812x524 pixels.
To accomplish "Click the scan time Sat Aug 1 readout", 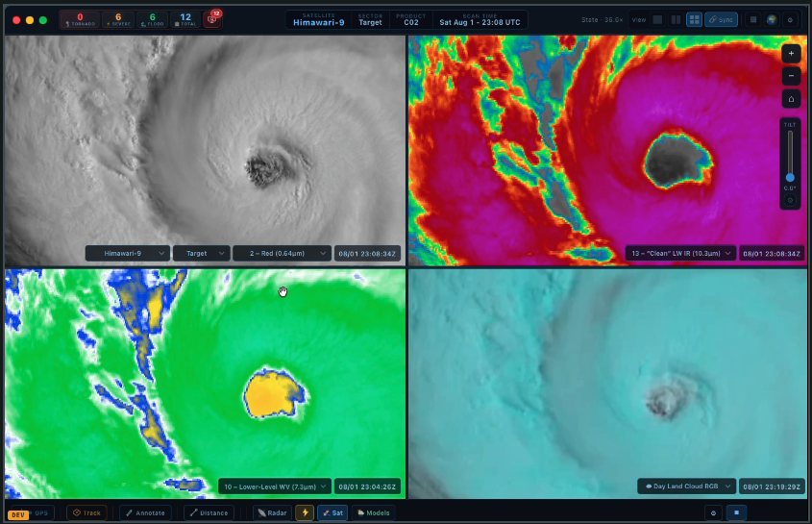I will coord(480,19).
